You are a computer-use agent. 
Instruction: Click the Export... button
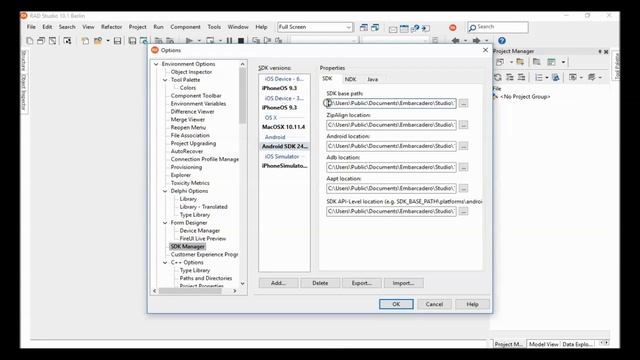(362, 283)
